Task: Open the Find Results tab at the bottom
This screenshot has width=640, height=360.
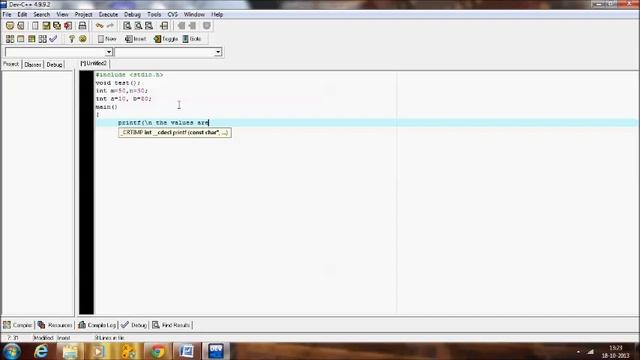Action: click(171, 325)
